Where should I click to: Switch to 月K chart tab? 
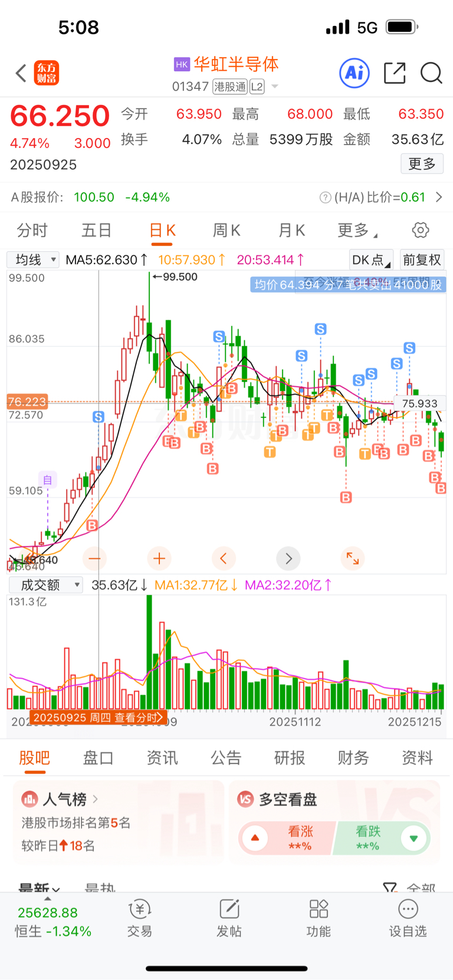(291, 230)
